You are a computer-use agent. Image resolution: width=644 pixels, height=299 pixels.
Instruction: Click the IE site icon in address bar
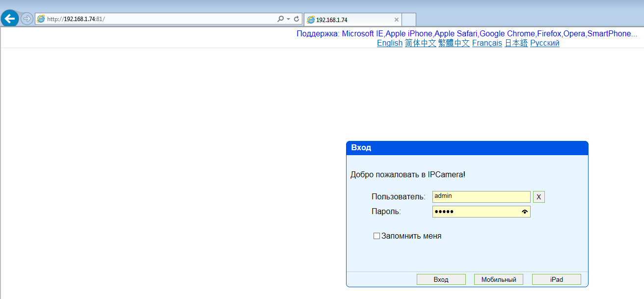[x=41, y=19]
